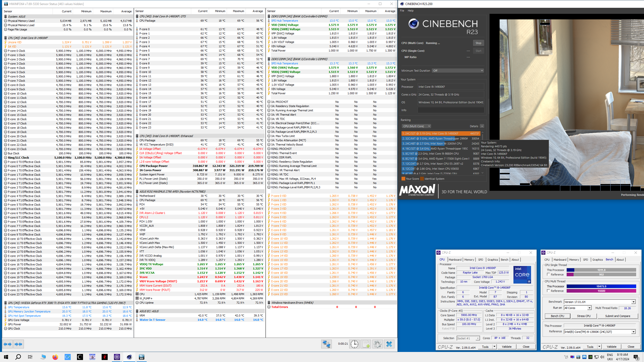The image size is (644, 362).
Task: Click HWiNFO clock reset timer icon
Action: pos(354,344)
